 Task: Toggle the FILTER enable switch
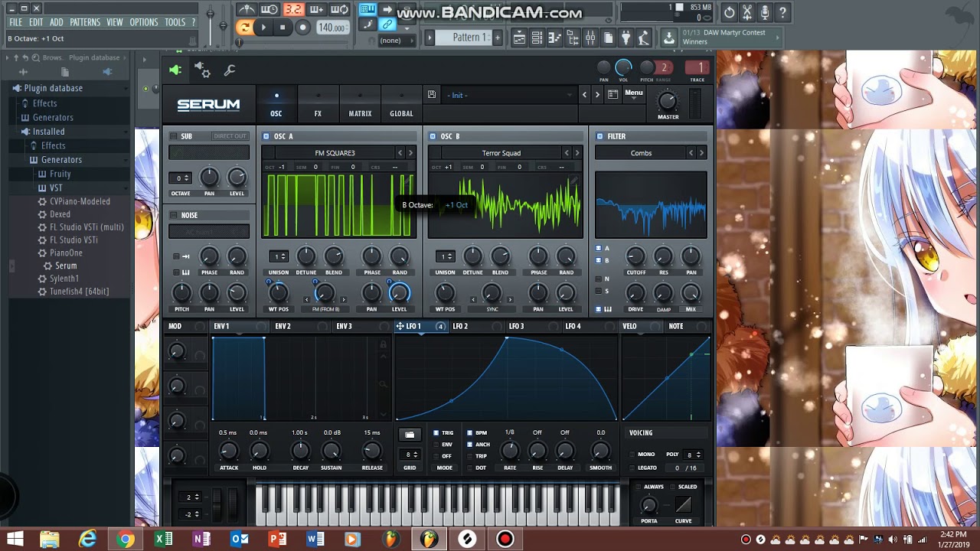point(599,136)
